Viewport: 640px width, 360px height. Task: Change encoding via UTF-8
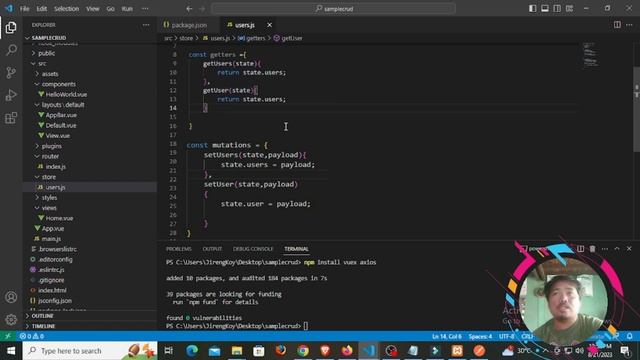pos(507,336)
